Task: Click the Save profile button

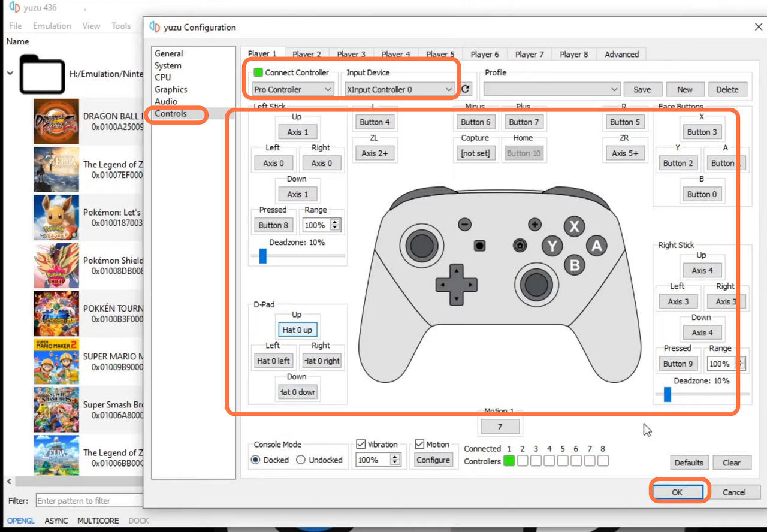Action: 642,89
